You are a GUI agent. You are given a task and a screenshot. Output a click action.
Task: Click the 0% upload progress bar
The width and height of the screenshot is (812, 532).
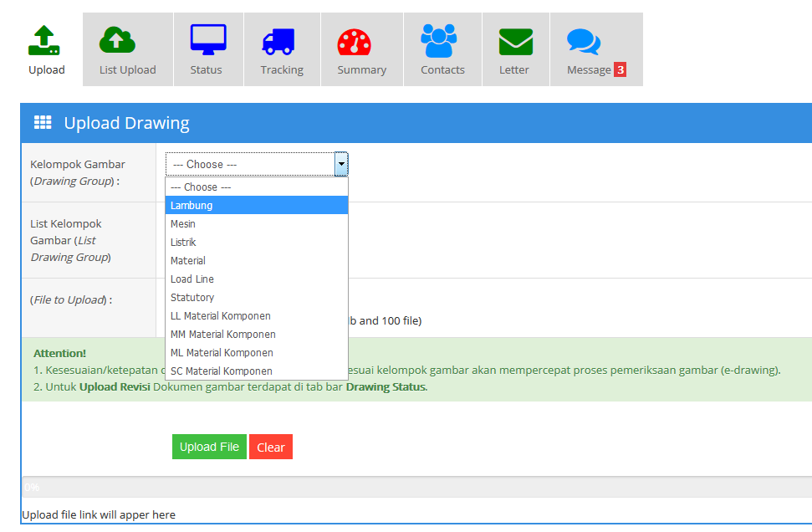point(416,487)
